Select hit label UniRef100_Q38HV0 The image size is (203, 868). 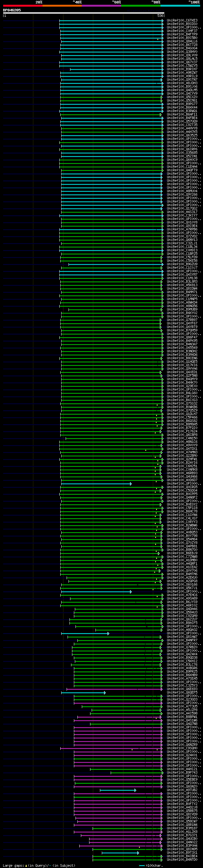(182, 52)
